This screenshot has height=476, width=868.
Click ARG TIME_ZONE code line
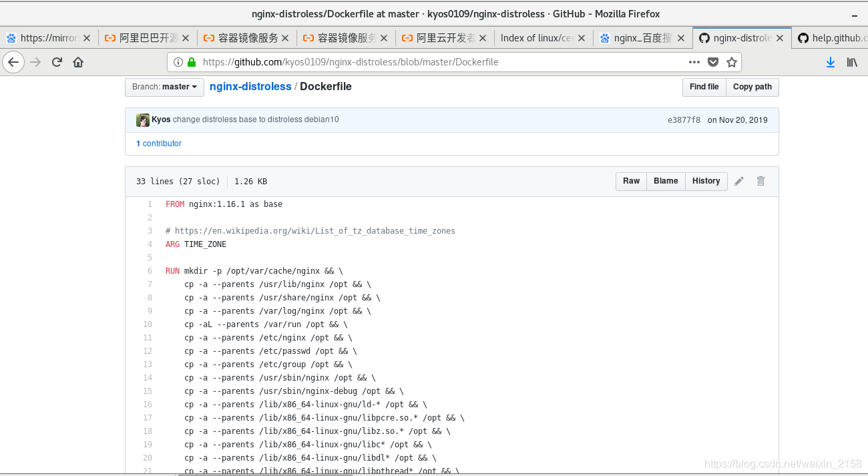(196, 244)
